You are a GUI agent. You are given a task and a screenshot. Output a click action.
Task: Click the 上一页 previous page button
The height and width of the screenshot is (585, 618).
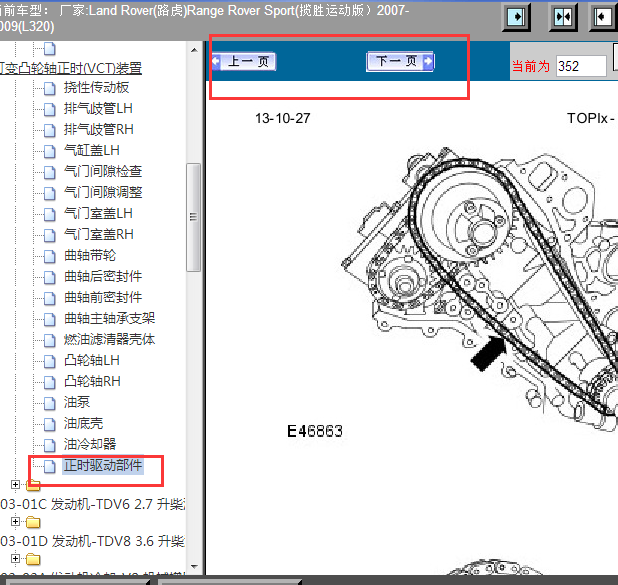244,61
